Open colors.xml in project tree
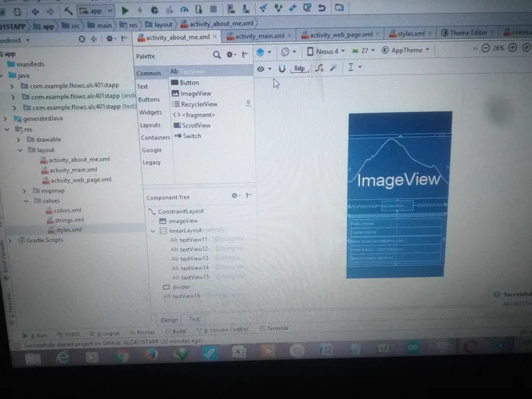This screenshot has width=532, height=399. click(x=64, y=210)
